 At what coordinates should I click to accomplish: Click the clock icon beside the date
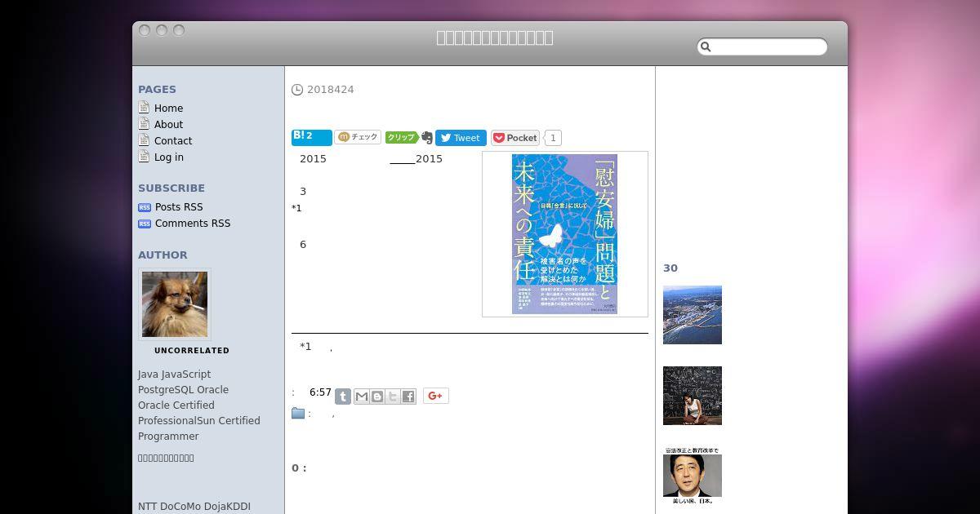297,90
